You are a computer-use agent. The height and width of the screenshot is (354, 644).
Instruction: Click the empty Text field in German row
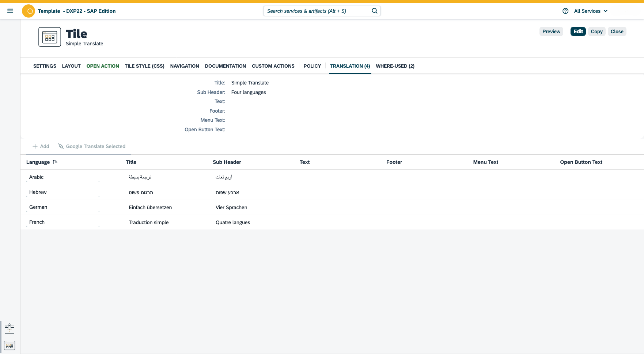tap(340, 207)
